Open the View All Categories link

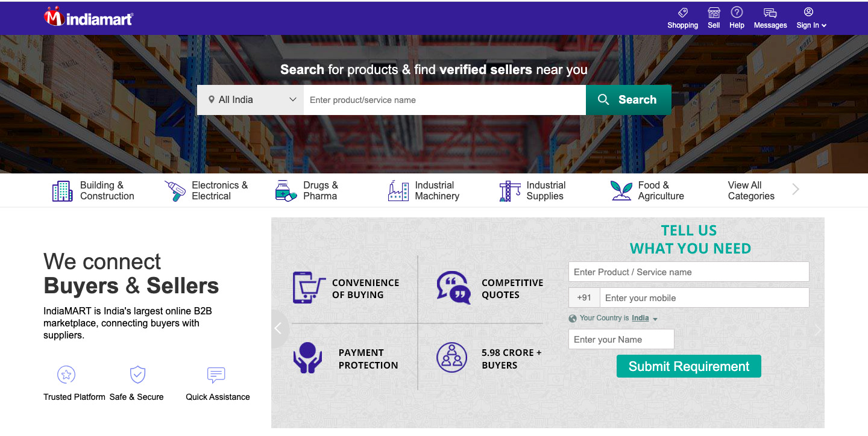coord(751,191)
